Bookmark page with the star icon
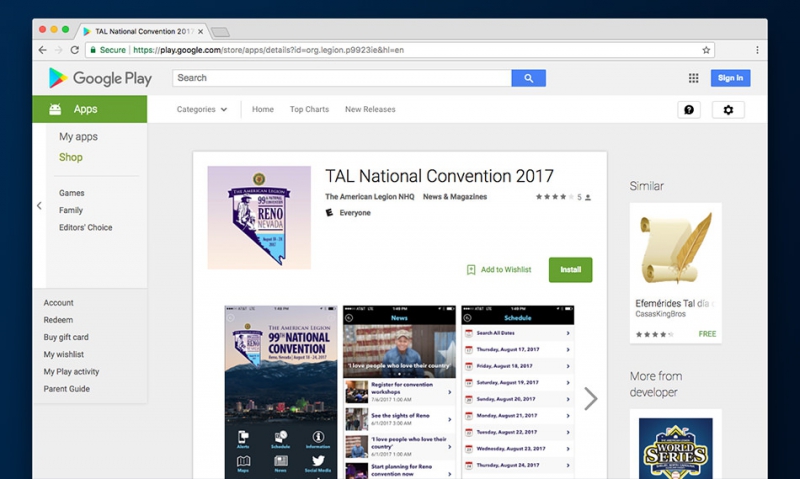Screen dimensions: 800x479 [706, 50]
